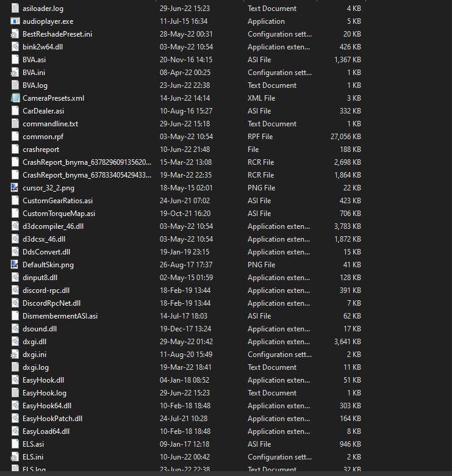
Task: Click CrashReport_bnyma_637829609135620 file name
Action: (87, 162)
